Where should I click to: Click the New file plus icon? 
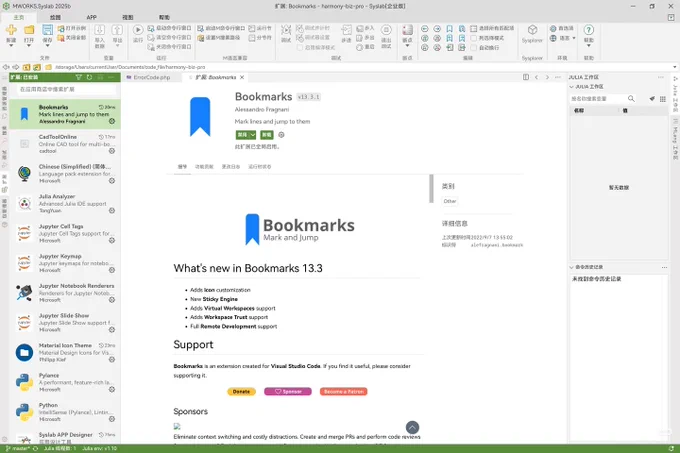[x=11, y=29]
